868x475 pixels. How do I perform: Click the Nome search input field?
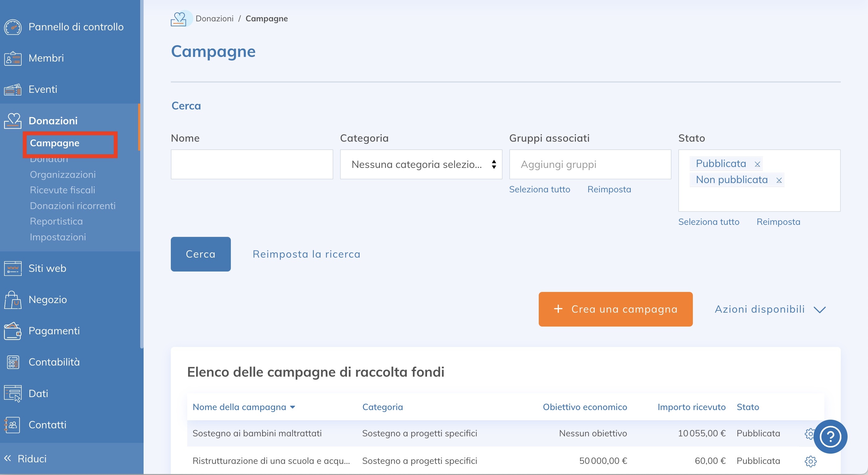251,164
